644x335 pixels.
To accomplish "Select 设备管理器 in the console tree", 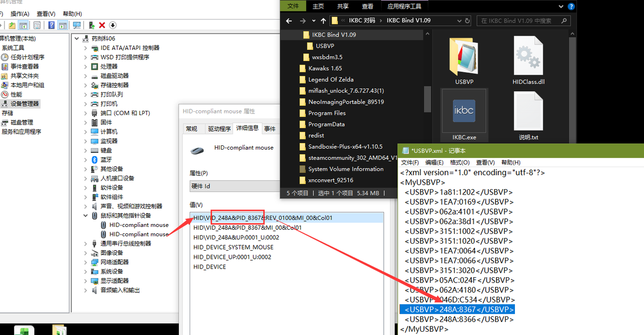I will [20, 104].
